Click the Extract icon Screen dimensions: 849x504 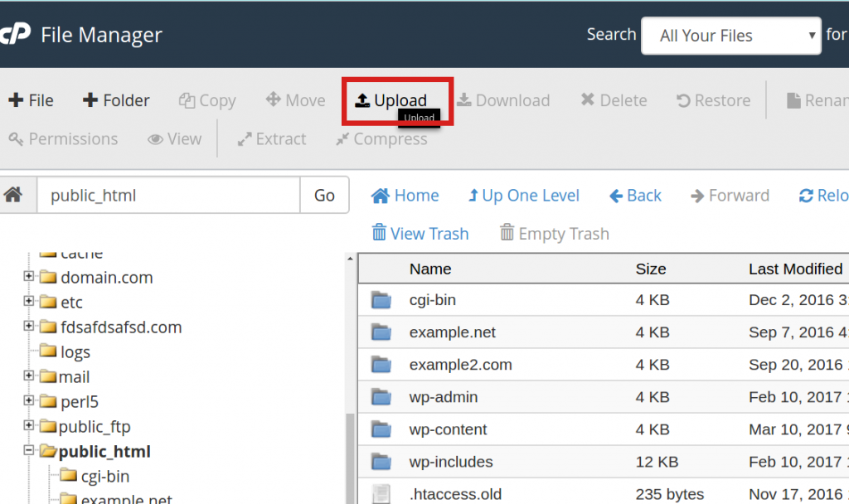271,138
